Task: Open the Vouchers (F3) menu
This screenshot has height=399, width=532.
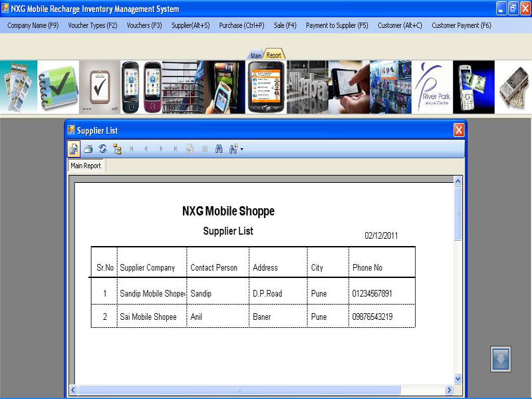Action: click(x=144, y=25)
